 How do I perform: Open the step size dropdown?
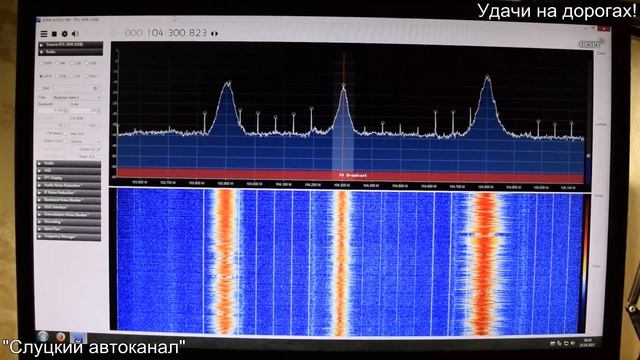(85, 141)
